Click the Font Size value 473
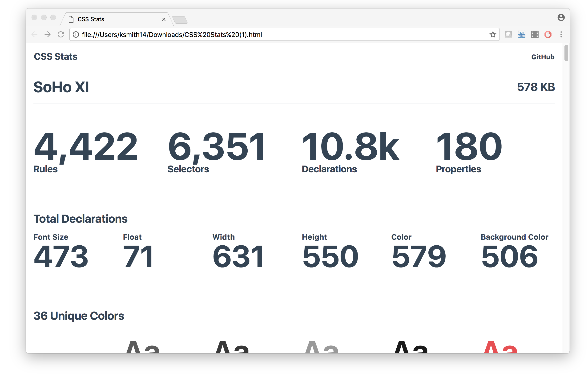 [61, 256]
